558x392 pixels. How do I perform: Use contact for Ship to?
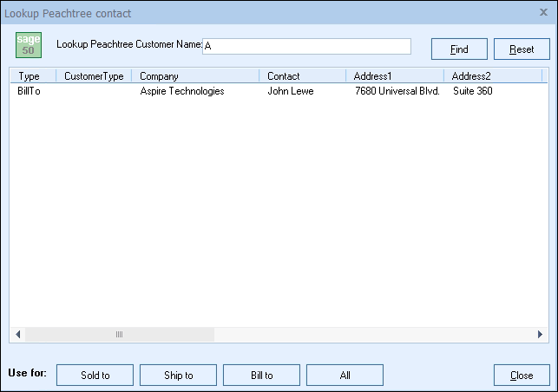(178, 376)
